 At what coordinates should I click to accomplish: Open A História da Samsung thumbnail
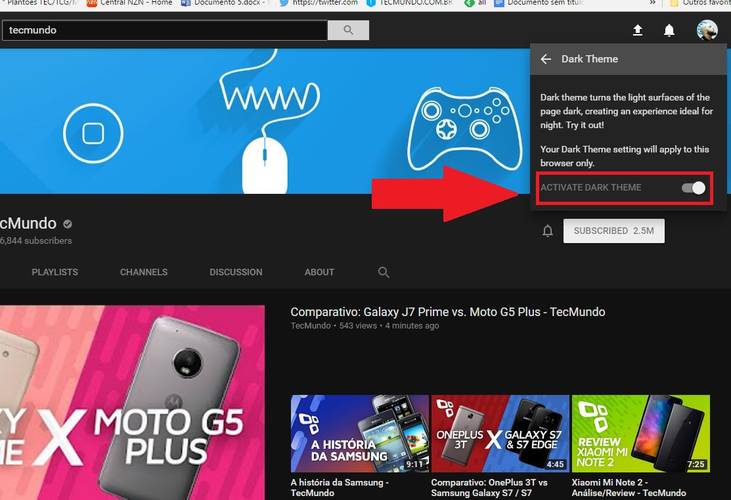359,433
